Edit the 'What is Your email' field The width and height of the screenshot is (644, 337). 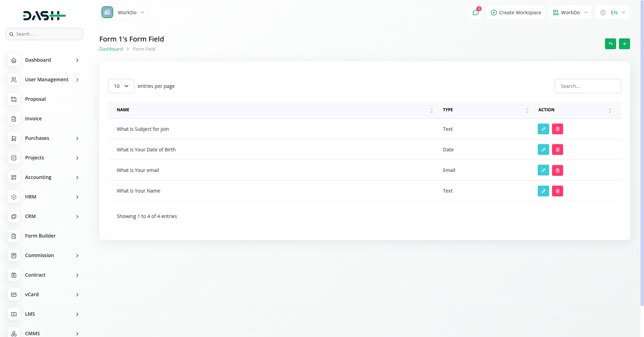tap(543, 170)
